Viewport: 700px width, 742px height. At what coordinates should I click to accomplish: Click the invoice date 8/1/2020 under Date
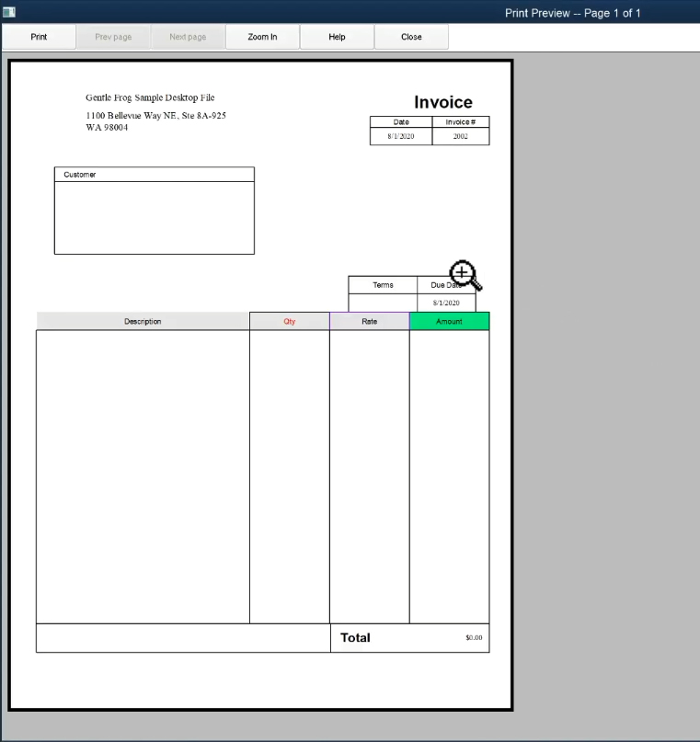pyautogui.click(x=401, y=136)
